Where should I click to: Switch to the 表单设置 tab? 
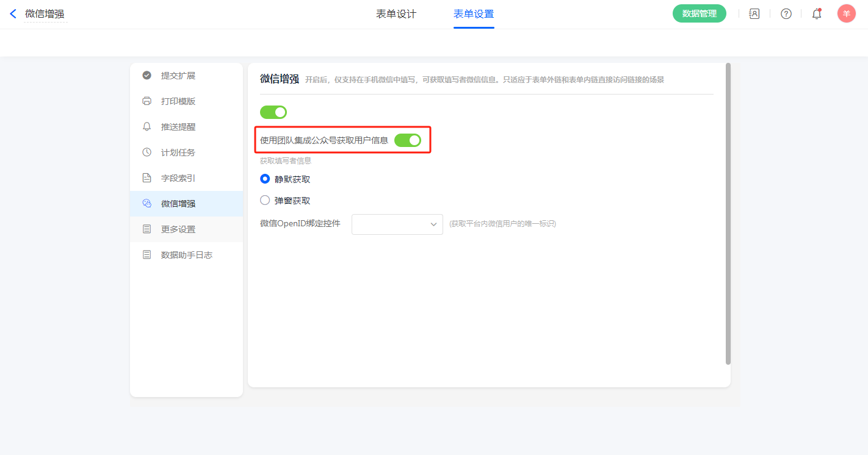coord(474,14)
